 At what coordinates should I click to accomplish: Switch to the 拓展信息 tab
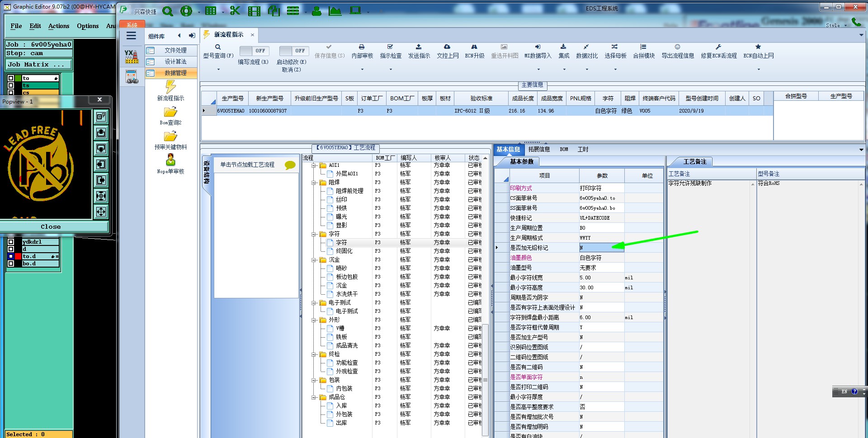pos(539,149)
